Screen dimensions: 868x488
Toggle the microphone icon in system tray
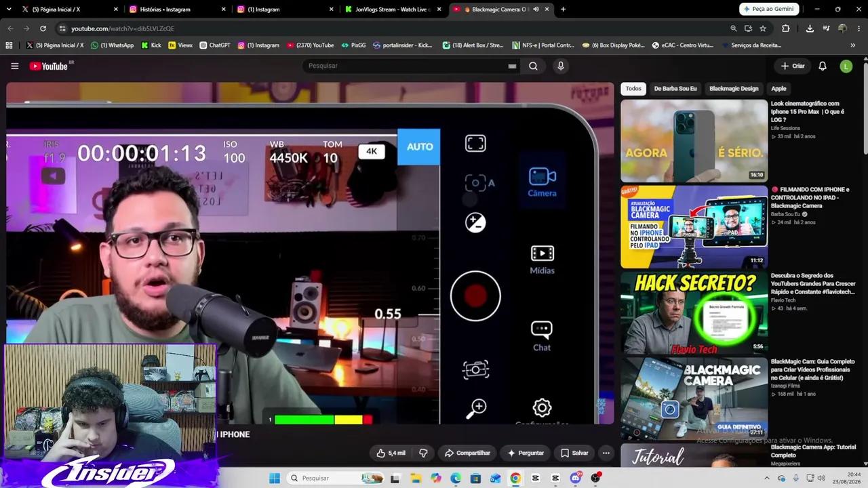pos(795,479)
